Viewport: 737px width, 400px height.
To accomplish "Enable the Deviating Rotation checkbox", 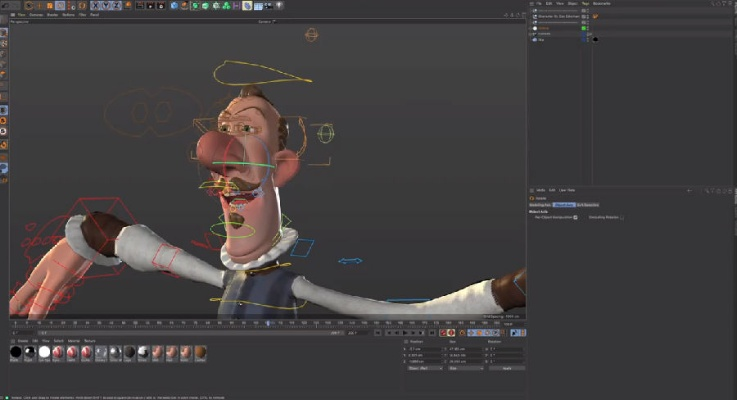I will click(622, 217).
